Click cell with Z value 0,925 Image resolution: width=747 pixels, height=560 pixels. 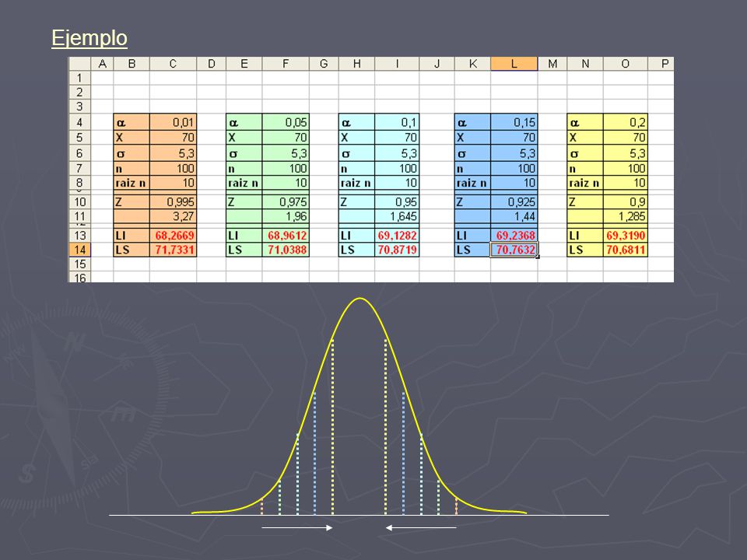coord(514,202)
